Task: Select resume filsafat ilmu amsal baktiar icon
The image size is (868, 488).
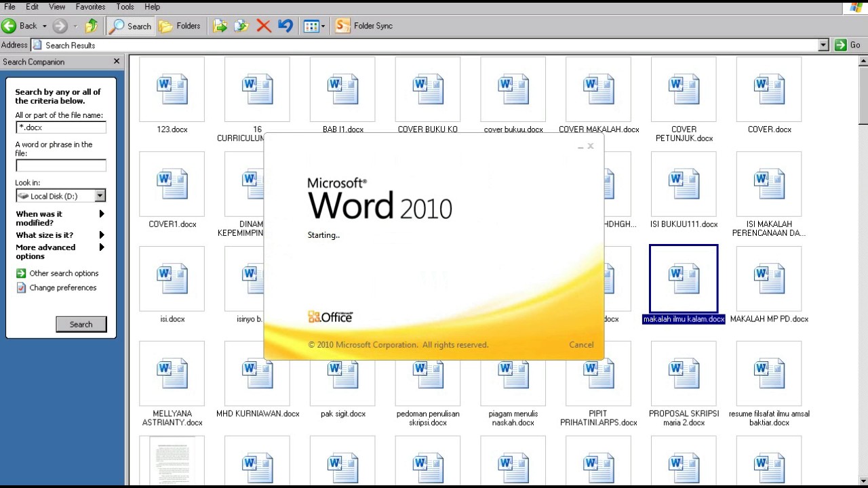Action: (769, 374)
